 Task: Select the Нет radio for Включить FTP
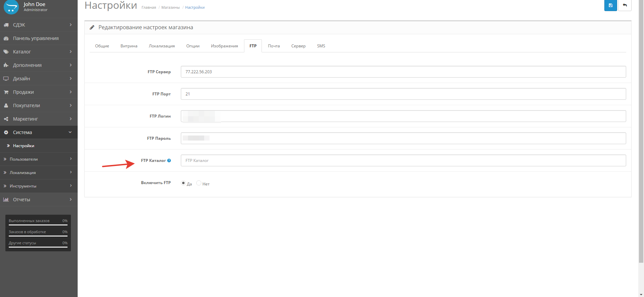[x=199, y=183]
